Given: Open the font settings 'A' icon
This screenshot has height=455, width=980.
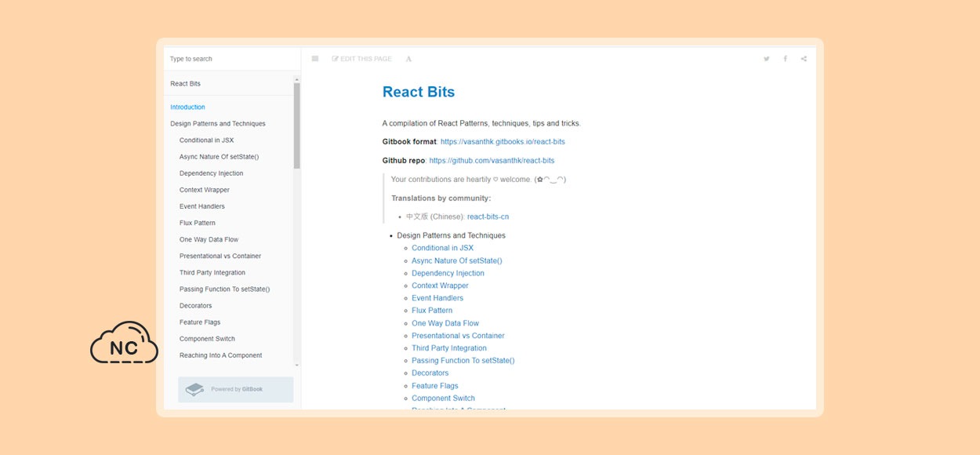Looking at the screenshot, I should click(408, 59).
